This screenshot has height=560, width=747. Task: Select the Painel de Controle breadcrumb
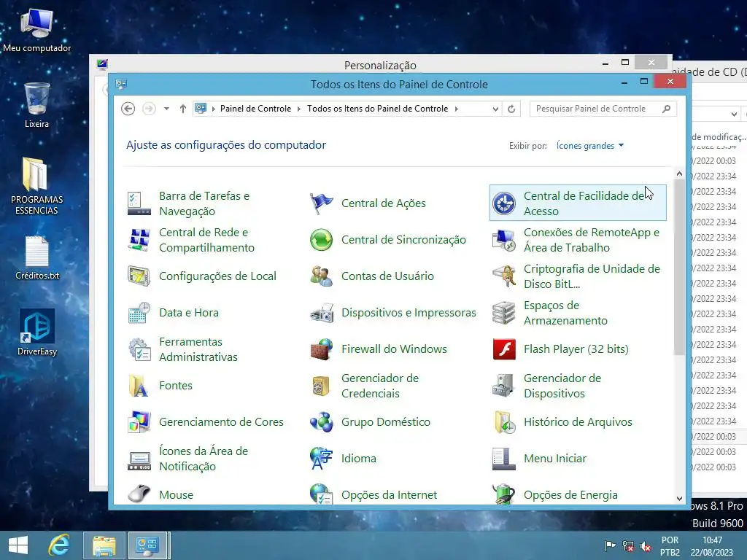pyautogui.click(x=255, y=109)
